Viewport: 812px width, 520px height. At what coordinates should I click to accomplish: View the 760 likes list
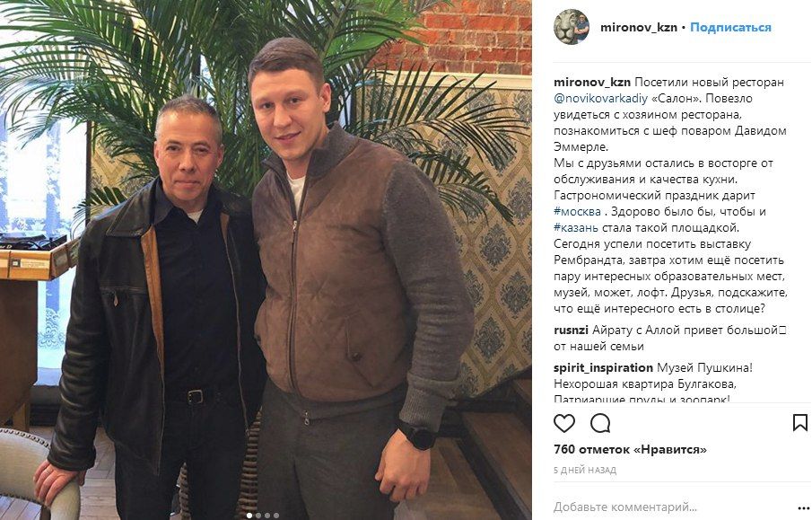point(630,449)
